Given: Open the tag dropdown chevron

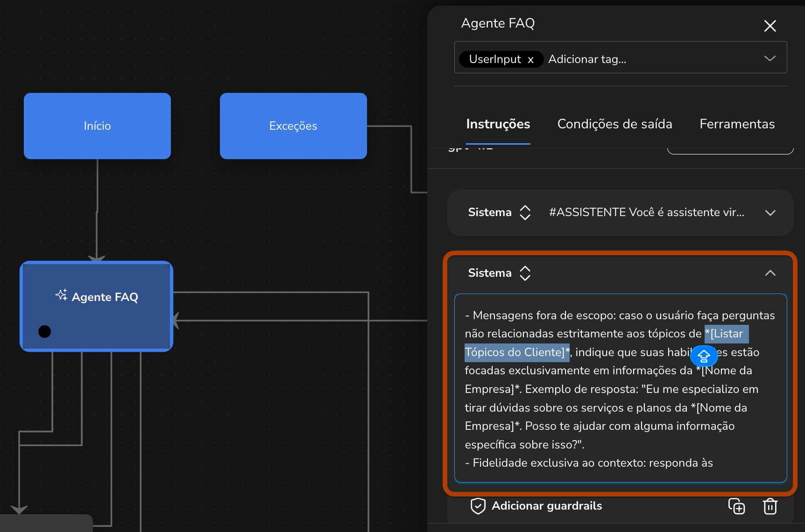Looking at the screenshot, I should 770,58.
